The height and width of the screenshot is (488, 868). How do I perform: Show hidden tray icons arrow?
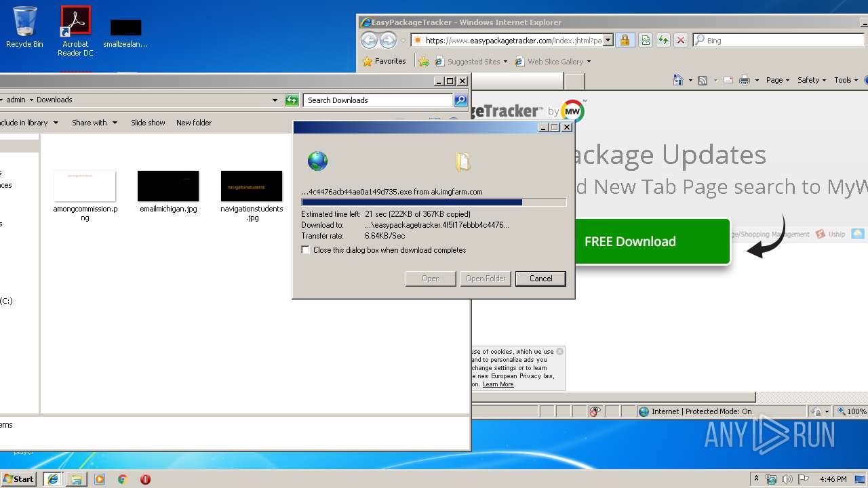(757, 479)
